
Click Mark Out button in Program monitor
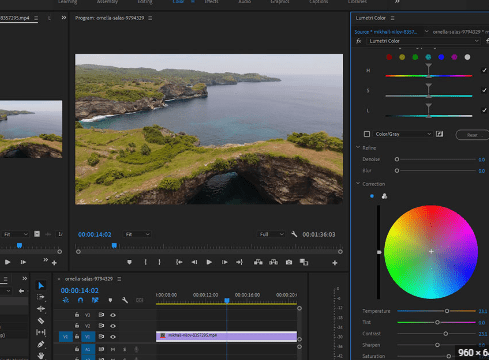click(159, 262)
